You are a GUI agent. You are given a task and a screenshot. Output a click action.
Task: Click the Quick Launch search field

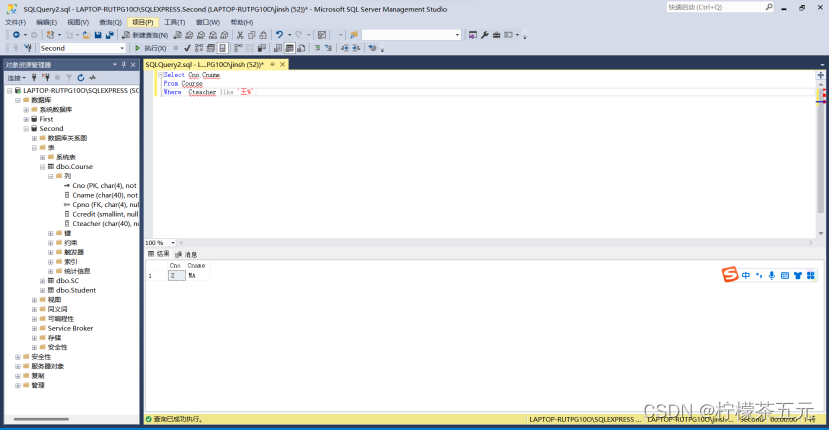pyautogui.click(x=720, y=7)
